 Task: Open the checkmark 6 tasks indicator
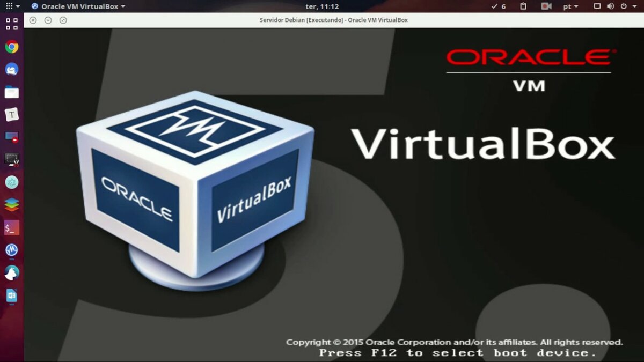tap(499, 6)
